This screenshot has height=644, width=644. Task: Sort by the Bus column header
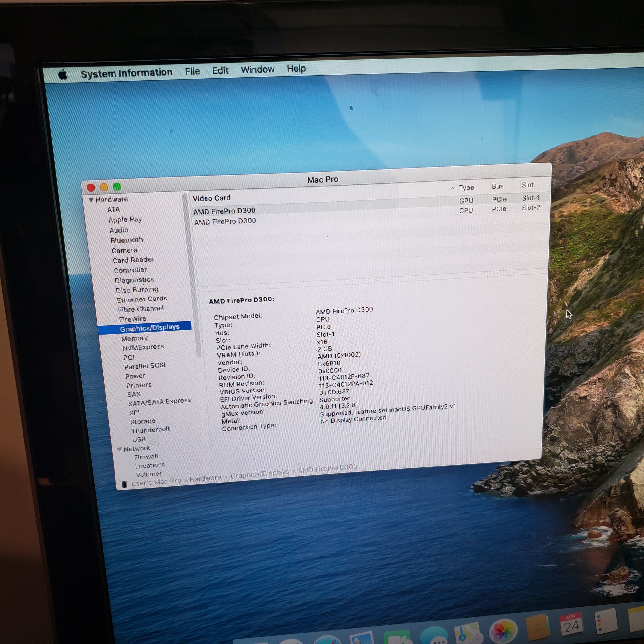pyautogui.click(x=498, y=186)
